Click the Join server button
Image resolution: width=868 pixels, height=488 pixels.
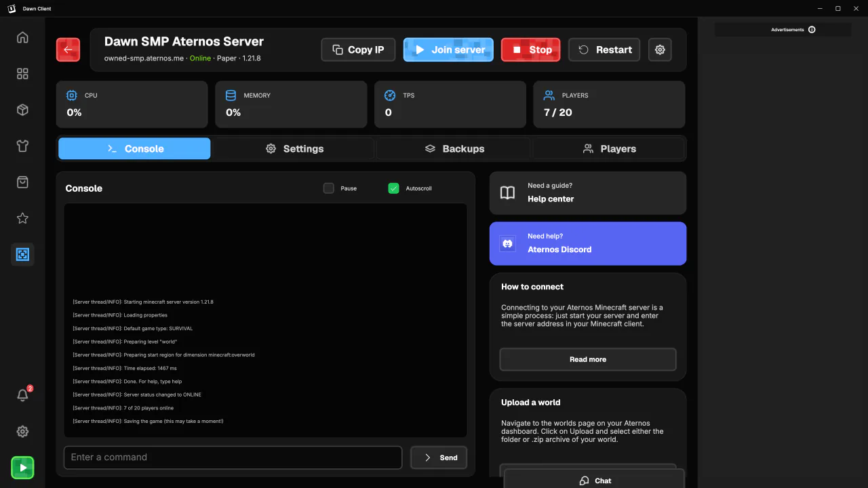[448, 49]
